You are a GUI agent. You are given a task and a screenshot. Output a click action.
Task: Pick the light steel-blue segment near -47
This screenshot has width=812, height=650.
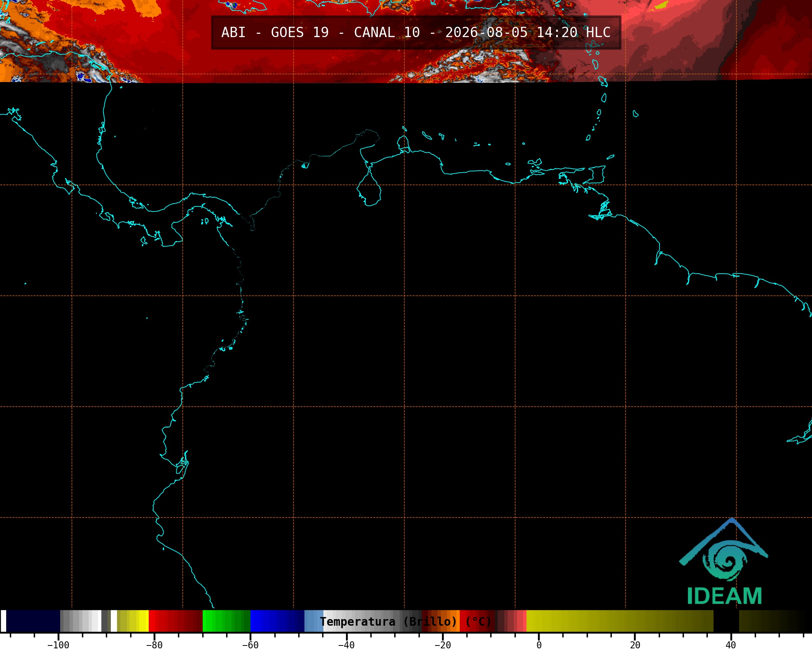point(314,621)
